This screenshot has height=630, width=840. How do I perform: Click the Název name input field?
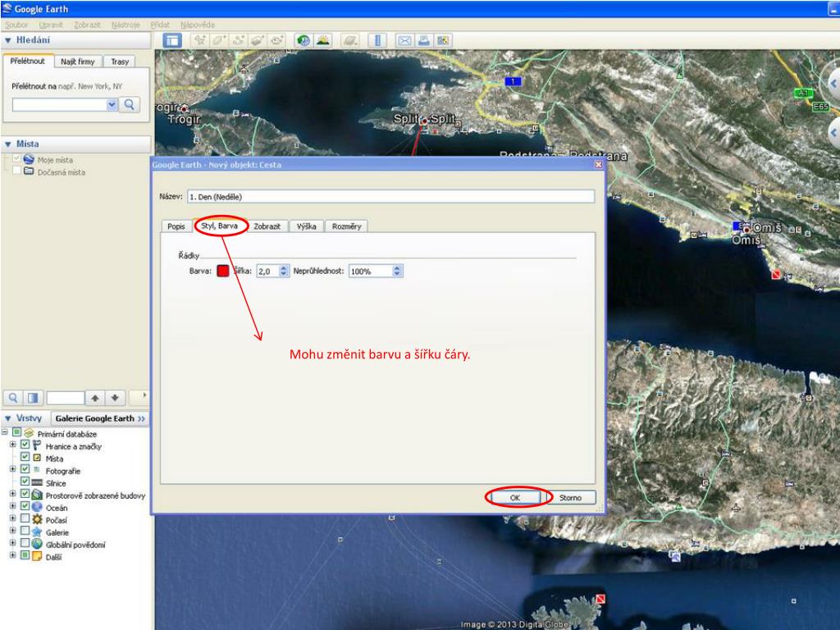click(x=390, y=197)
